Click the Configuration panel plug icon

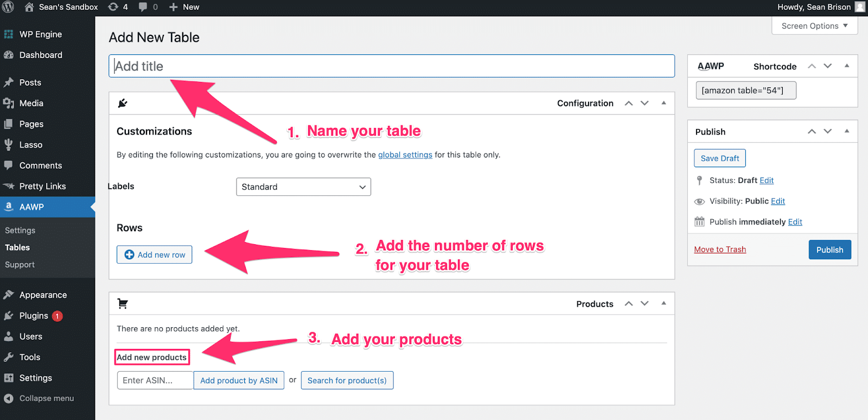tap(123, 103)
